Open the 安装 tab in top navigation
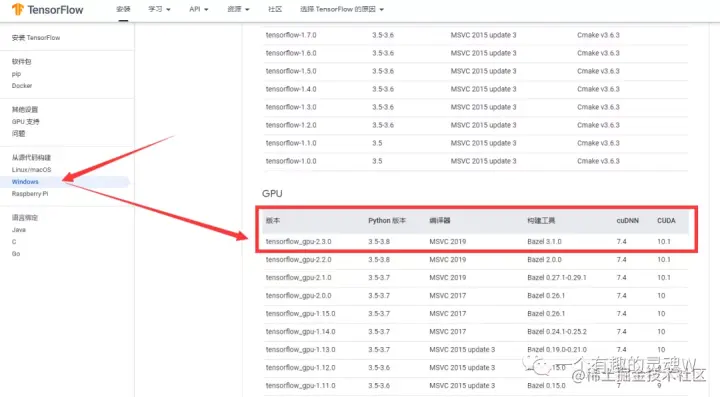The image size is (720, 397). pyautogui.click(x=123, y=9)
